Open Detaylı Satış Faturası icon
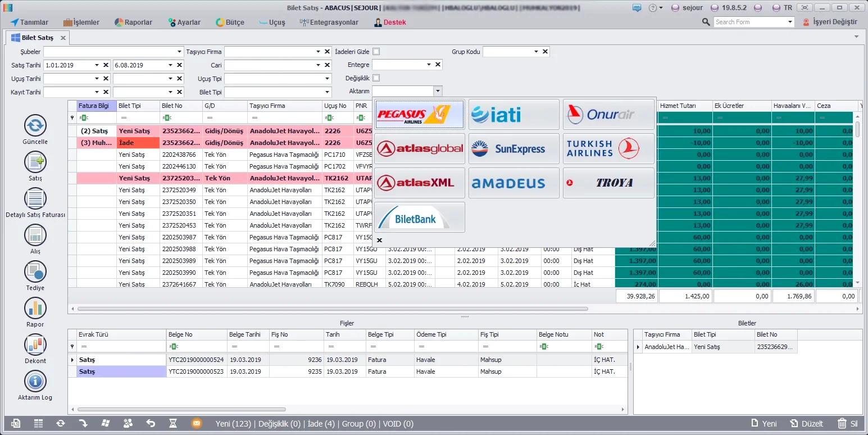The height and width of the screenshot is (435, 868). tap(35, 198)
